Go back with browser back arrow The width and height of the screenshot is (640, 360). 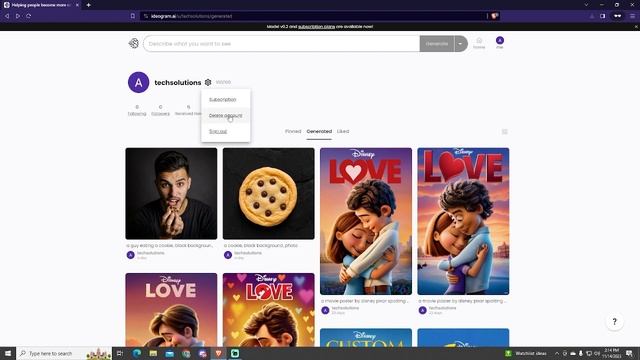pos(7,16)
